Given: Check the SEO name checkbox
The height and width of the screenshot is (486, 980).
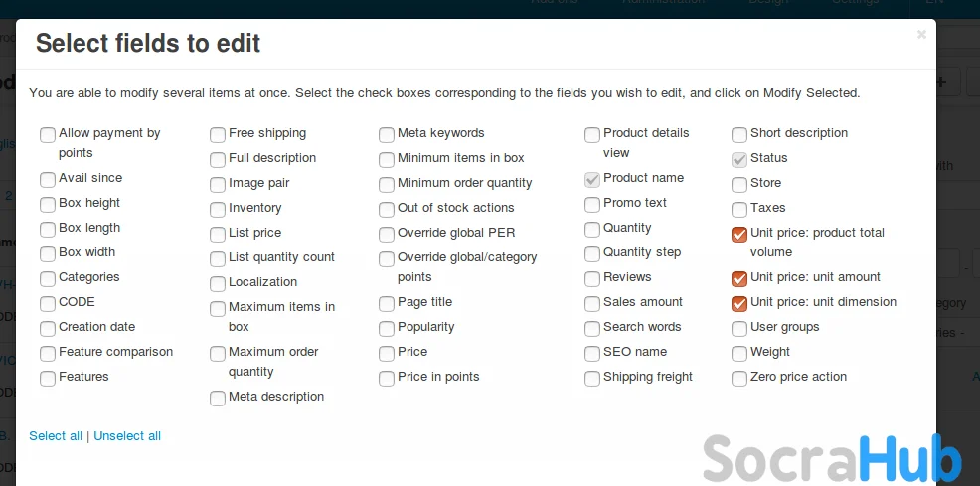Looking at the screenshot, I should (592, 354).
